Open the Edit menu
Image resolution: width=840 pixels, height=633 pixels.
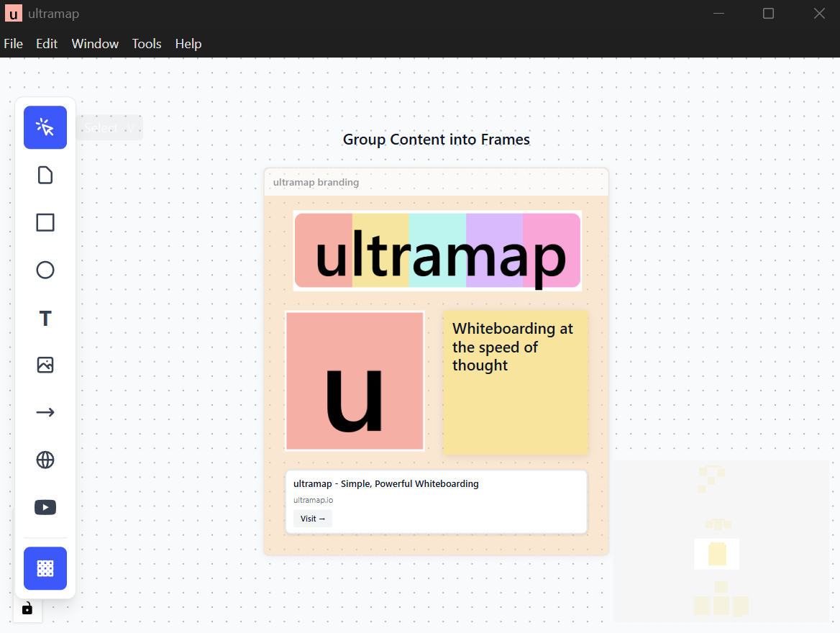coord(47,44)
